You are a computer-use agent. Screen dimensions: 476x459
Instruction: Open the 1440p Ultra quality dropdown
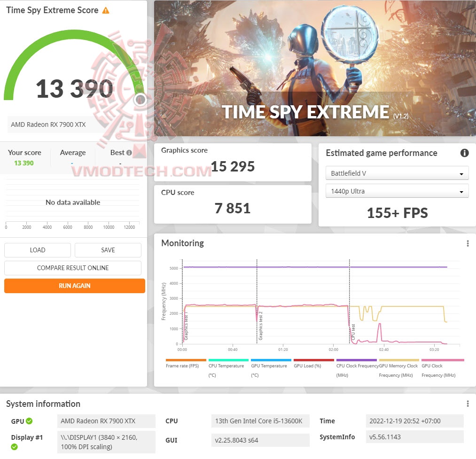pyautogui.click(x=397, y=191)
